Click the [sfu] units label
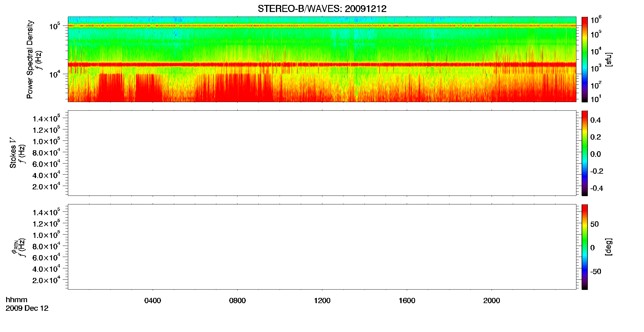The width and height of the screenshot is (644, 332). tap(609, 60)
